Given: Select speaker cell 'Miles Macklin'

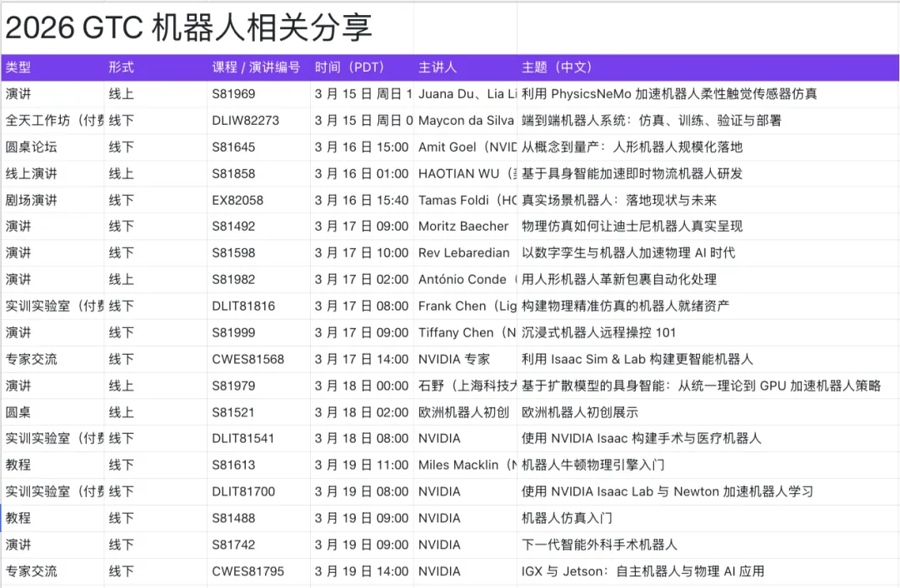Looking at the screenshot, I should [x=467, y=466].
